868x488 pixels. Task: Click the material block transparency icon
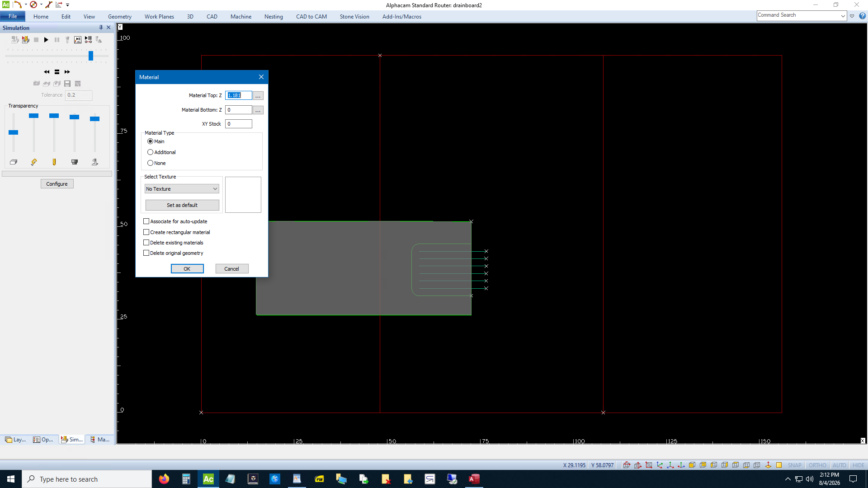pyautogui.click(x=14, y=162)
